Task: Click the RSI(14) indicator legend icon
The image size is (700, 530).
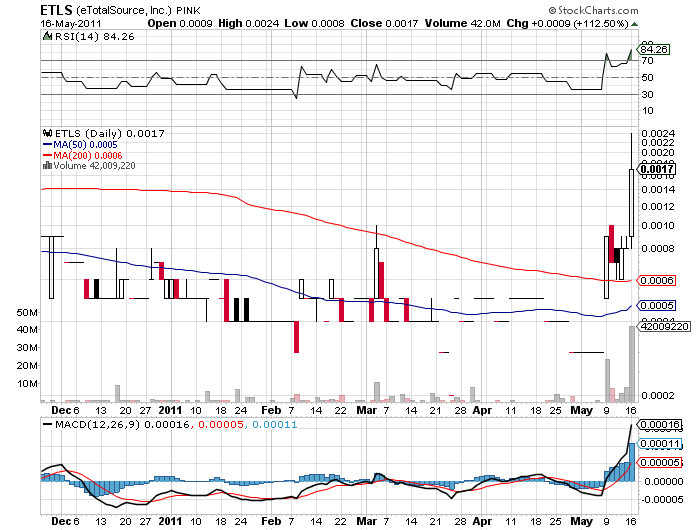Action: (x=47, y=36)
